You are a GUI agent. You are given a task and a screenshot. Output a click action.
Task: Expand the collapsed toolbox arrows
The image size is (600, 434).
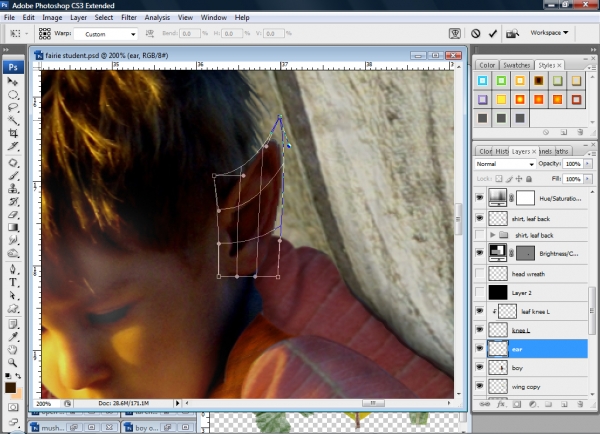pos(6,50)
